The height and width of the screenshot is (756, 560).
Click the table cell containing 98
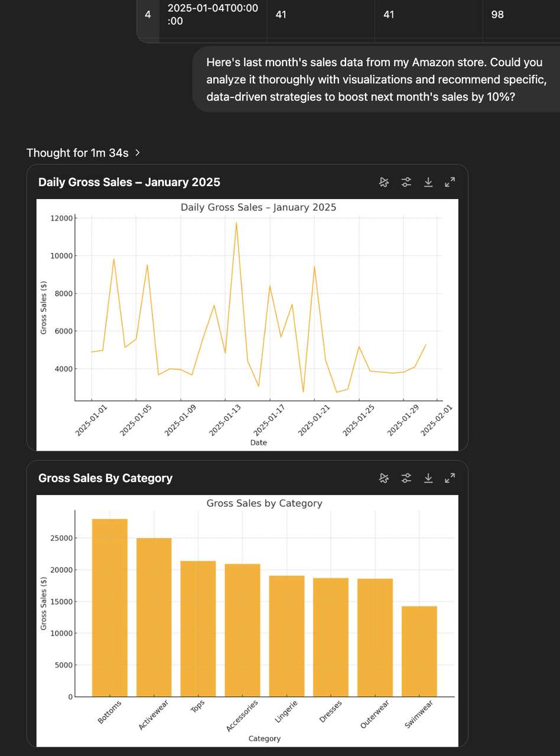coord(497,15)
